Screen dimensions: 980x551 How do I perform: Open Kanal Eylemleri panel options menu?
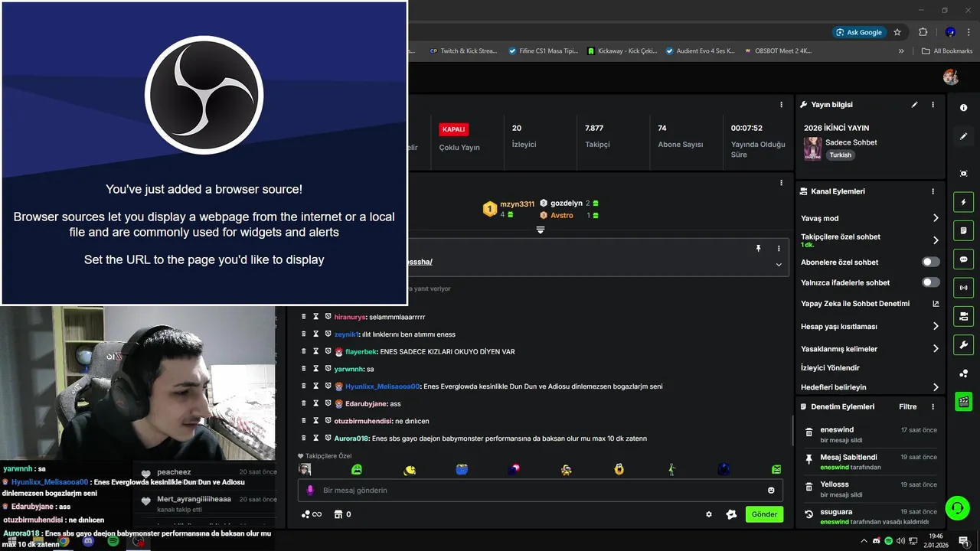[933, 191]
